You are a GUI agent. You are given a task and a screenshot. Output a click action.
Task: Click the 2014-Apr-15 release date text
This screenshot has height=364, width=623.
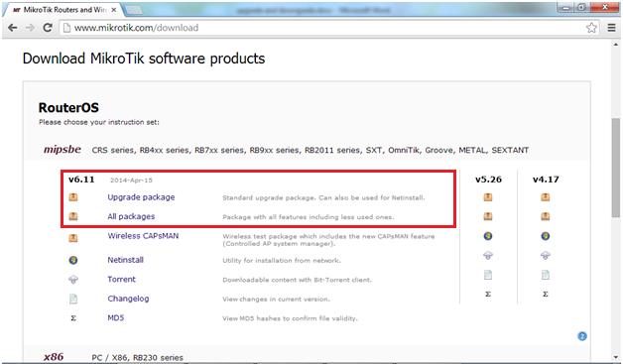[131, 180]
